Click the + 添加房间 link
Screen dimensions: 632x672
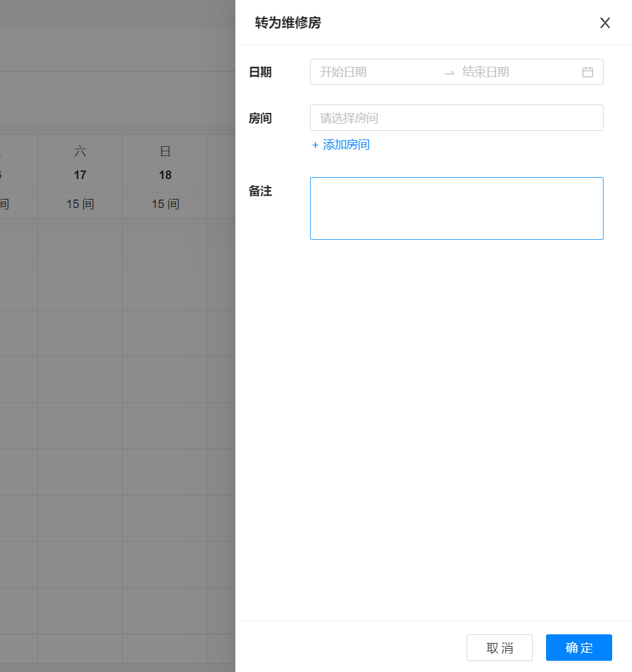pos(340,145)
